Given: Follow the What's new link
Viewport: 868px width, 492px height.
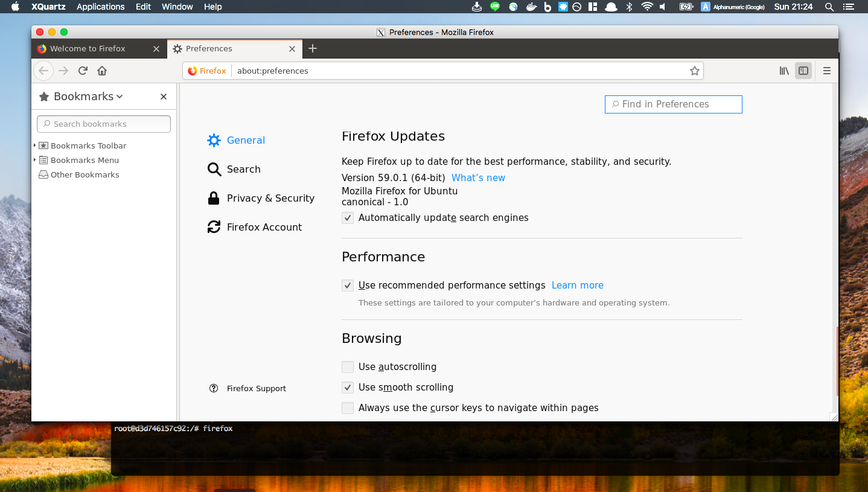Looking at the screenshot, I should [x=478, y=177].
